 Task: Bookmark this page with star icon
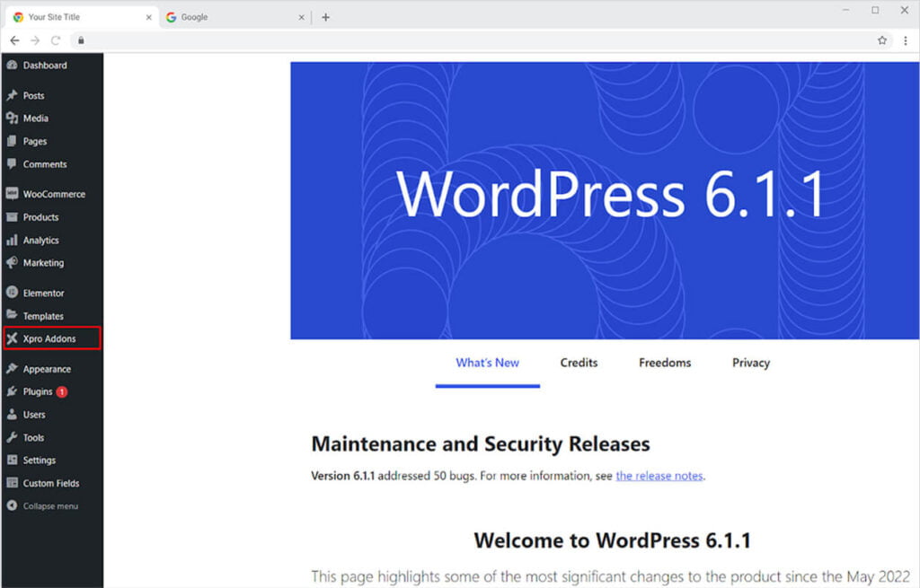click(882, 40)
